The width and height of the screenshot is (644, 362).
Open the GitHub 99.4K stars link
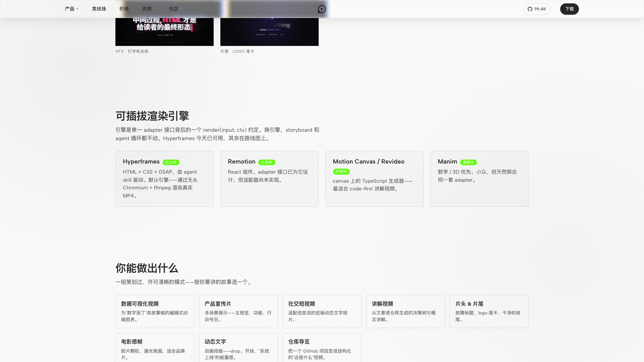click(x=537, y=9)
